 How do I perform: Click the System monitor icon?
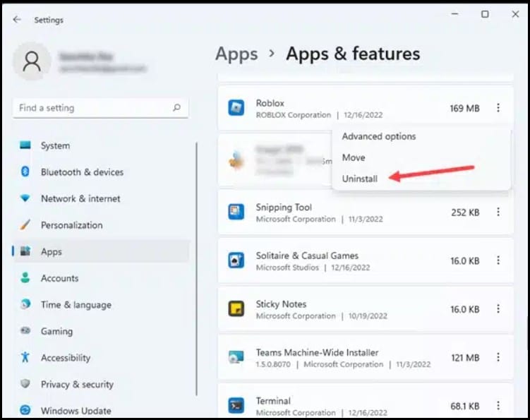tap(25, 145)
